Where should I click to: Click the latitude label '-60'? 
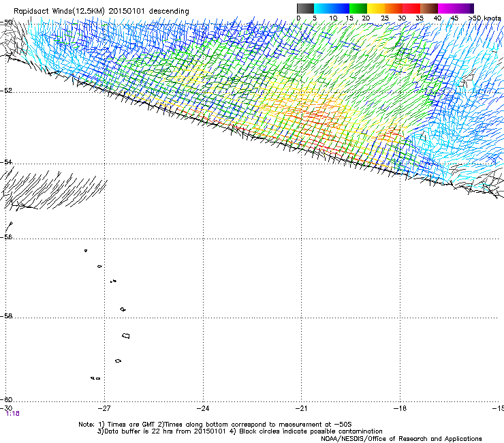[6, 399]
